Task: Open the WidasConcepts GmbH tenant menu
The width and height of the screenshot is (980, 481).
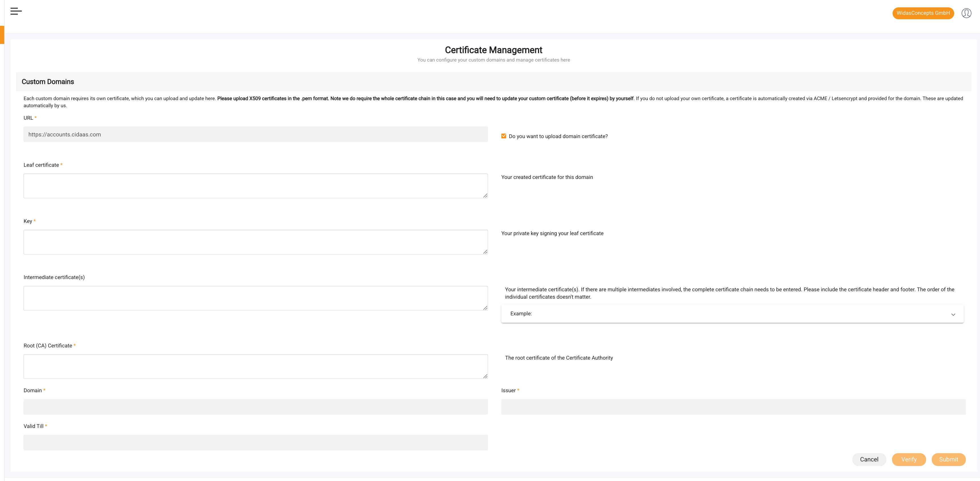Action: pos(923,12)
